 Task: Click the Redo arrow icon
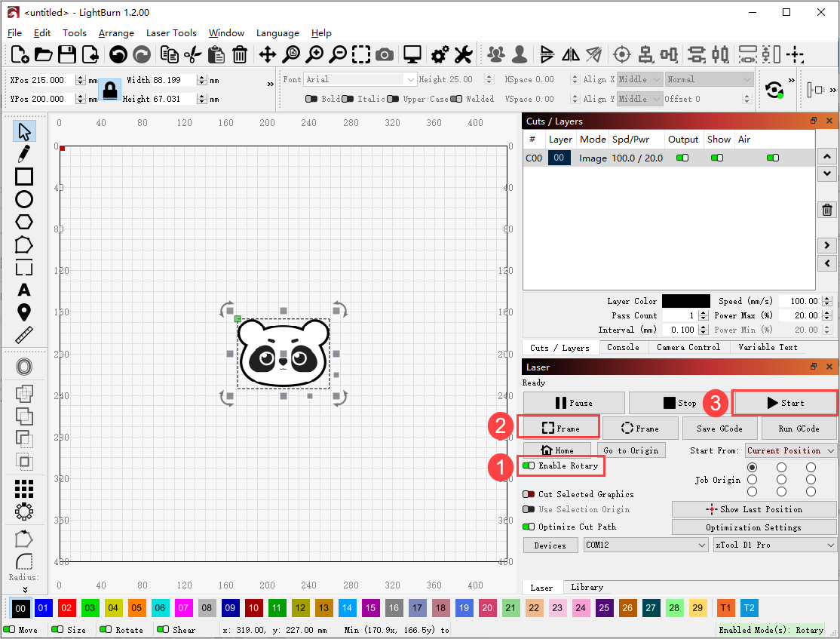click(142, 54)
